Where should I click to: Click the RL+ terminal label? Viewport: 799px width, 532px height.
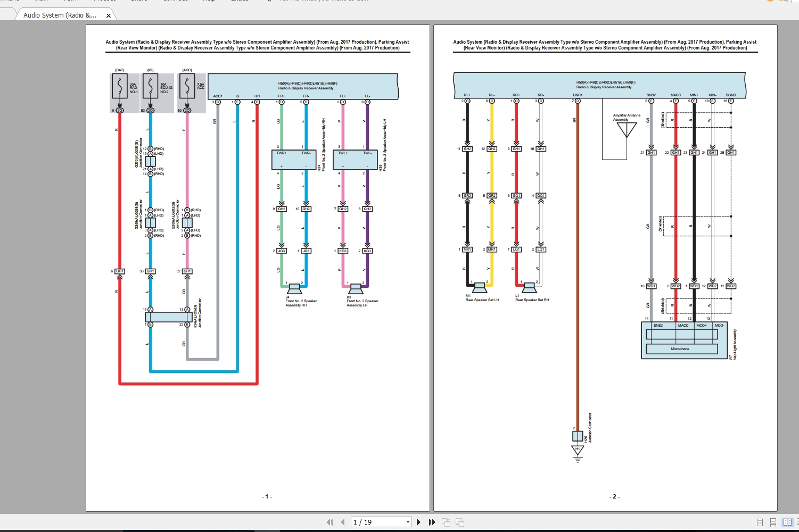coord(467,95)
